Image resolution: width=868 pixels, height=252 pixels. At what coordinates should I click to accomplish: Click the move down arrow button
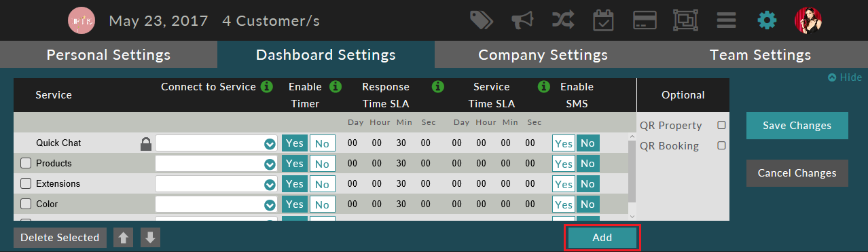click(x=150, y=238)
